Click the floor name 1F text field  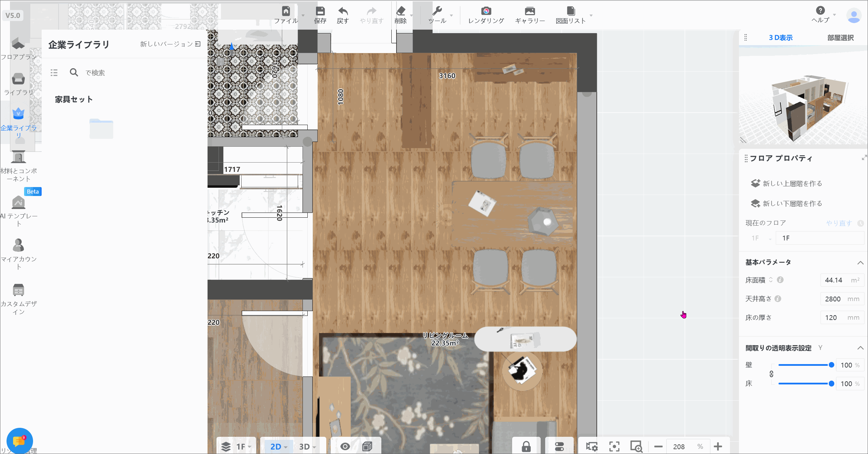(820, 238)
